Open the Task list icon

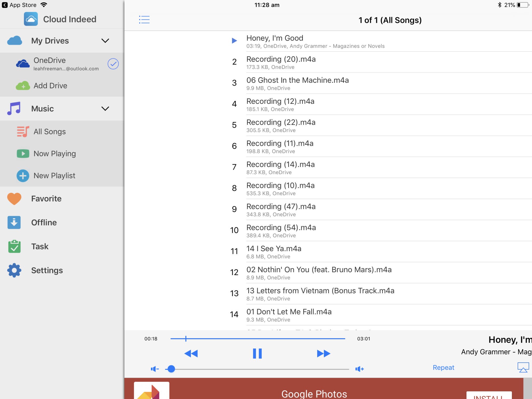coord(14,246)
